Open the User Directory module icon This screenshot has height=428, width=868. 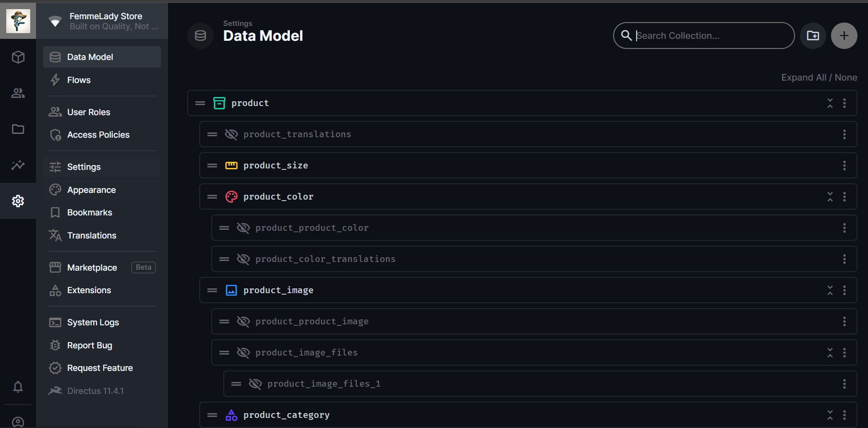pyautogui.click(x=18, y=93)
